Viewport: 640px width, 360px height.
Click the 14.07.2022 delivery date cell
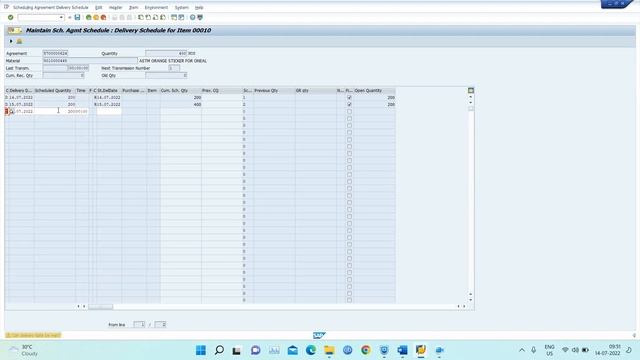coord(21,98)
